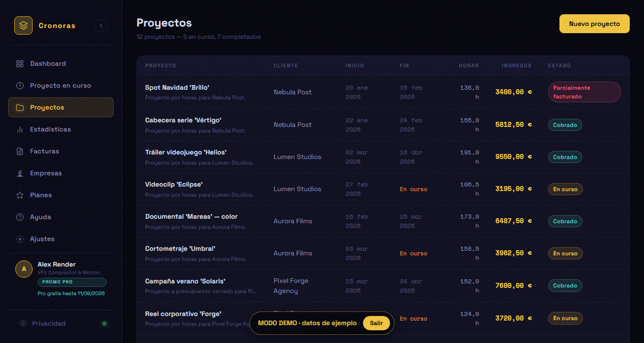Click the clock icon for Proyecto en curso

[x=20, y=86]
